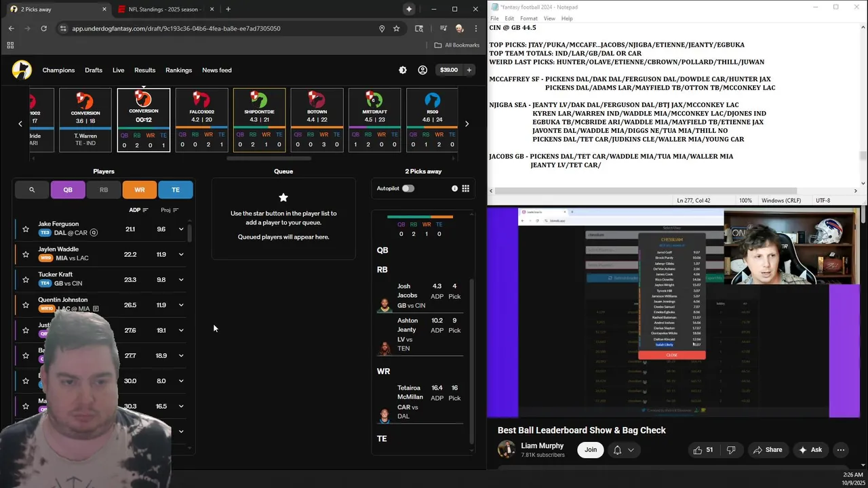
Task: Click the location permission icon in address bar
Action: (382, 28)
